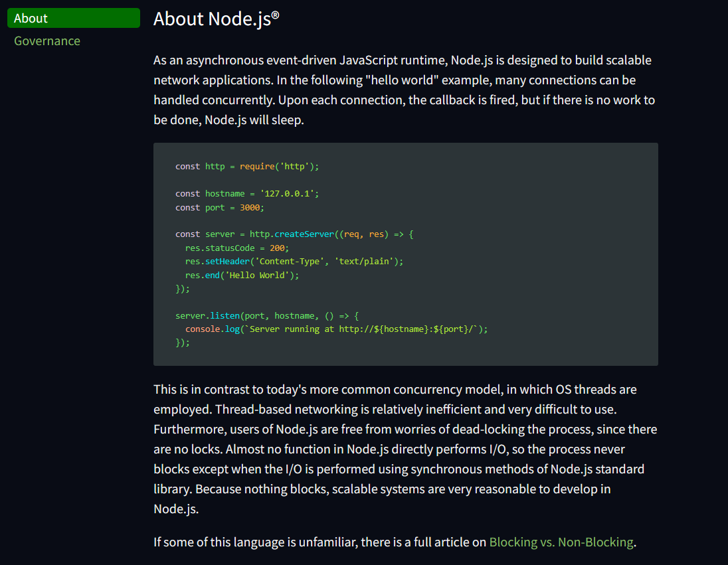Viewport: 728px width, 565px height.
Task: Click the console.log Server running line
Action: click(x=336, y=329)
